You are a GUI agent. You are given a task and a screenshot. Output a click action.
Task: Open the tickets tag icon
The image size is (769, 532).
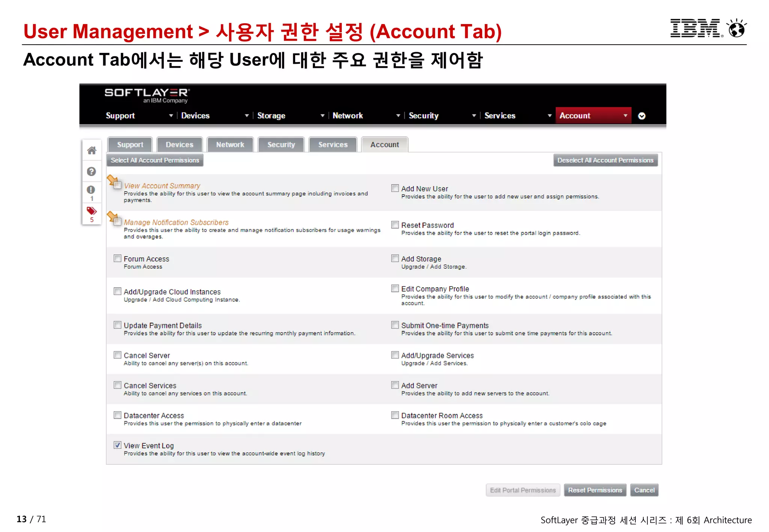[92, 211]
